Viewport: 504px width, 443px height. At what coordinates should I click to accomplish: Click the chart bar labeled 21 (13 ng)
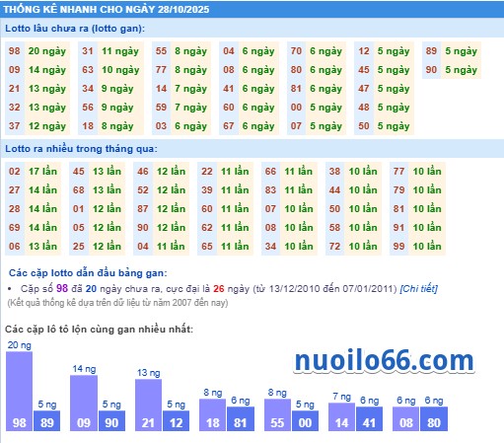[x=148, y=406]
